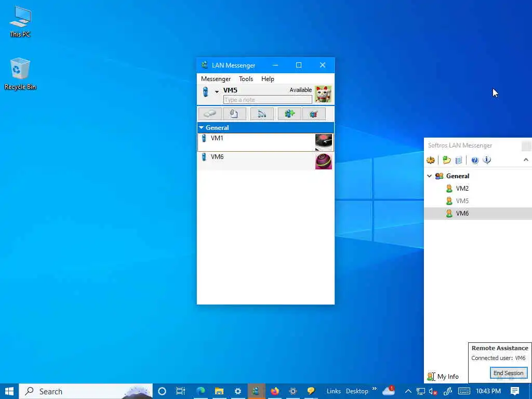This screenshot has width=532, height=399.
Task: Click the blue presence status icon beside VM5
Action: (x=205, y=91)
